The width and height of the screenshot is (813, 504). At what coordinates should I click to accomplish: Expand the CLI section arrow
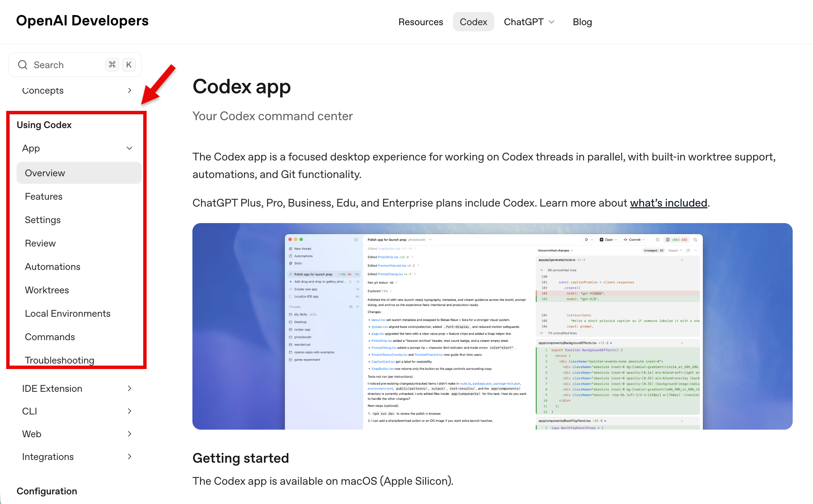pyautogui.click(x=129, y=411)
